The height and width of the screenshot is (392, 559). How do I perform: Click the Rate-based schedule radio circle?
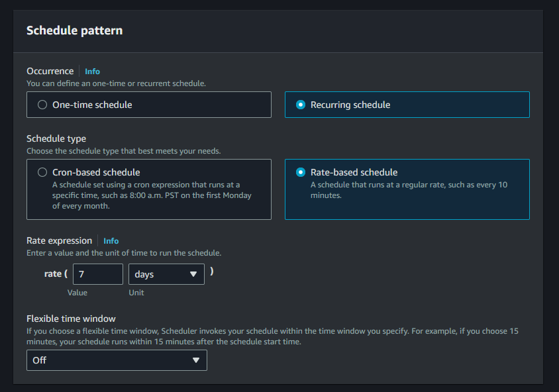[x=300, y=171]
